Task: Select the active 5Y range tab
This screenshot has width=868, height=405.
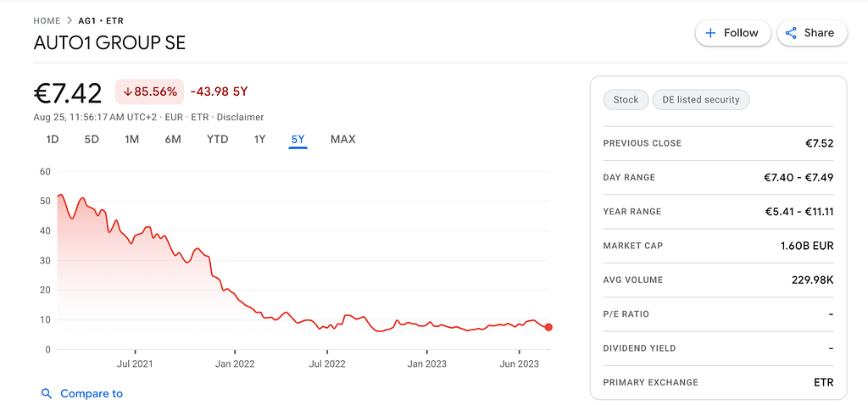Action: point(298,140)
